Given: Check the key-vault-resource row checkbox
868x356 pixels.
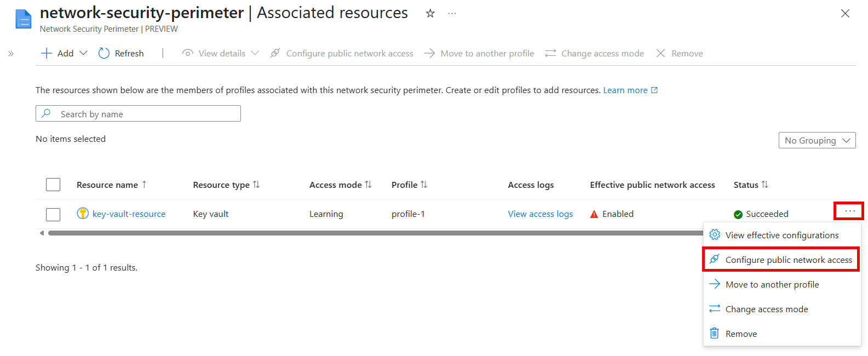Looking at the screenshot, I should [53, 214].
